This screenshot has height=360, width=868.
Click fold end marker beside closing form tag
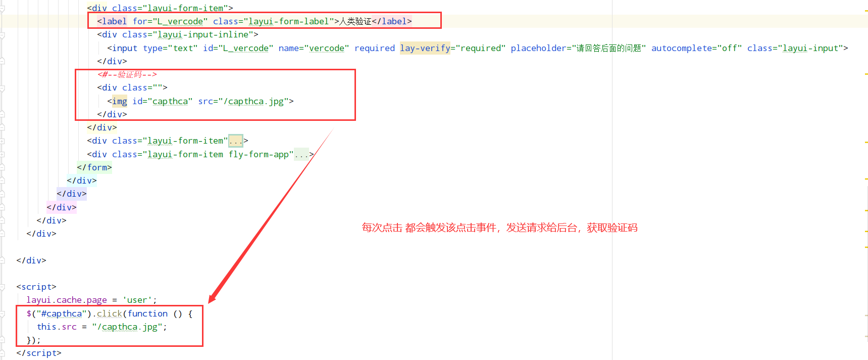pyautogui.click(x=2, y=167)
